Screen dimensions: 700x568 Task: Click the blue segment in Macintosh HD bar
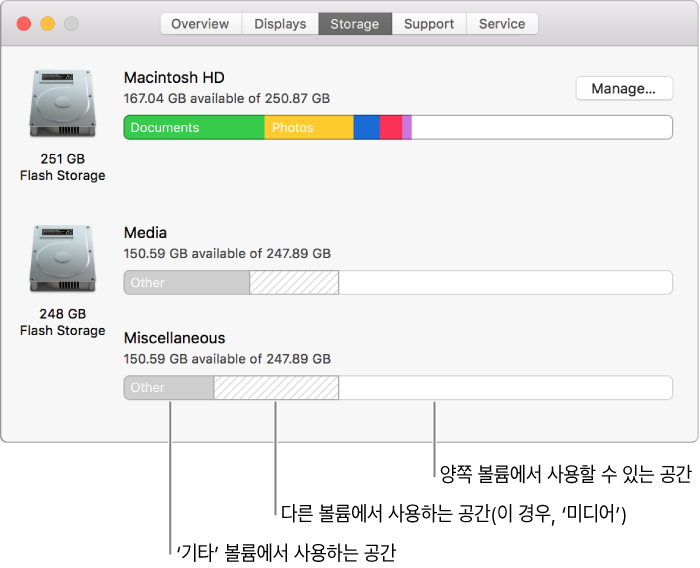[367, 128]
